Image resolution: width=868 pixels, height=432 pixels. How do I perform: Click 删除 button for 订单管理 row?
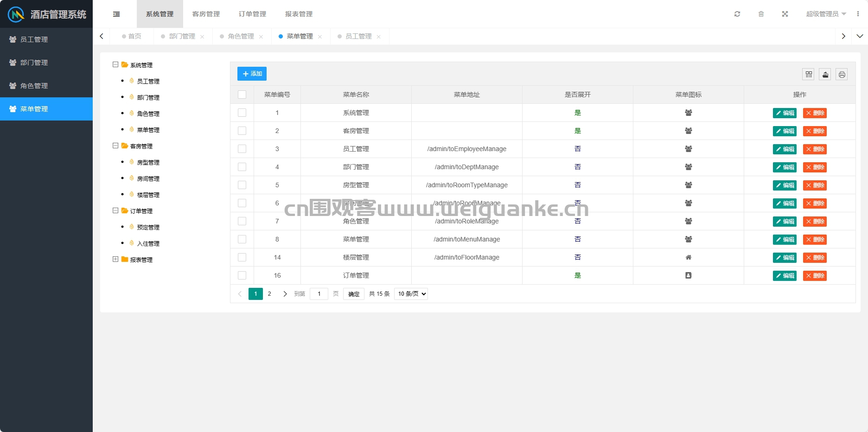click(x=815, y=276)
